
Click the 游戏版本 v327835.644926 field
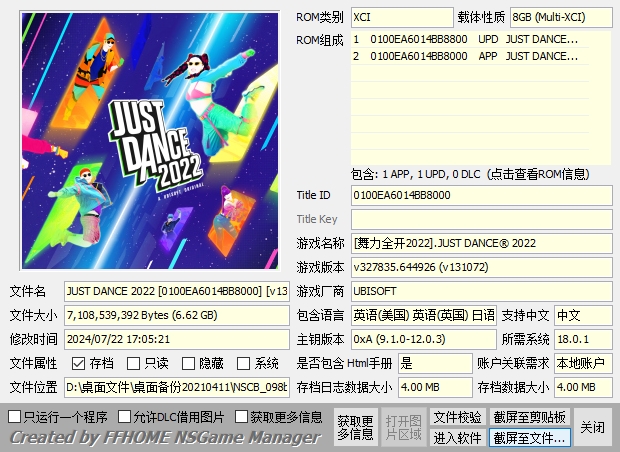pos(482,267)
